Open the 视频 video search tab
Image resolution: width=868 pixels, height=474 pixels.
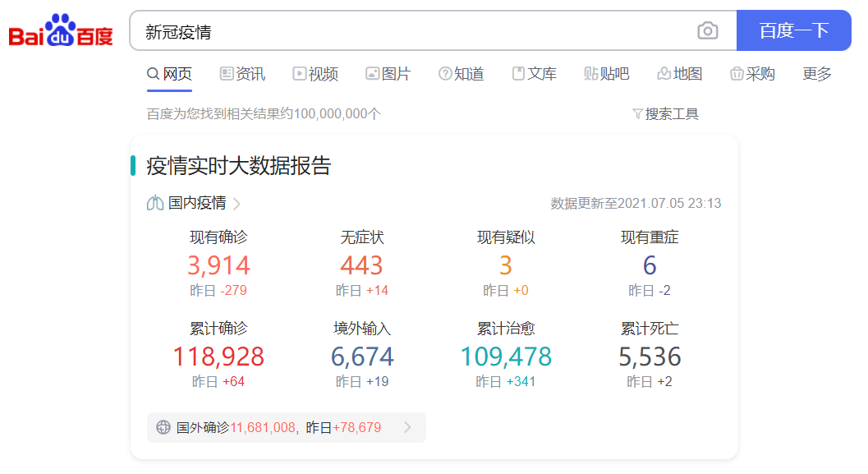(x=315, y=74)
